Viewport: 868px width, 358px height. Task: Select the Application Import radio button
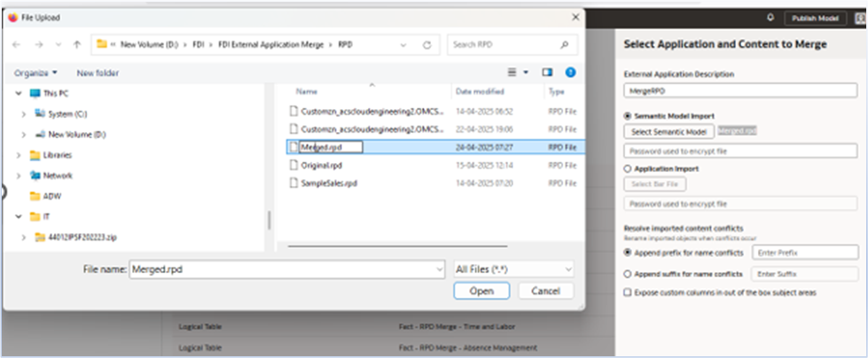pos(627,168)
